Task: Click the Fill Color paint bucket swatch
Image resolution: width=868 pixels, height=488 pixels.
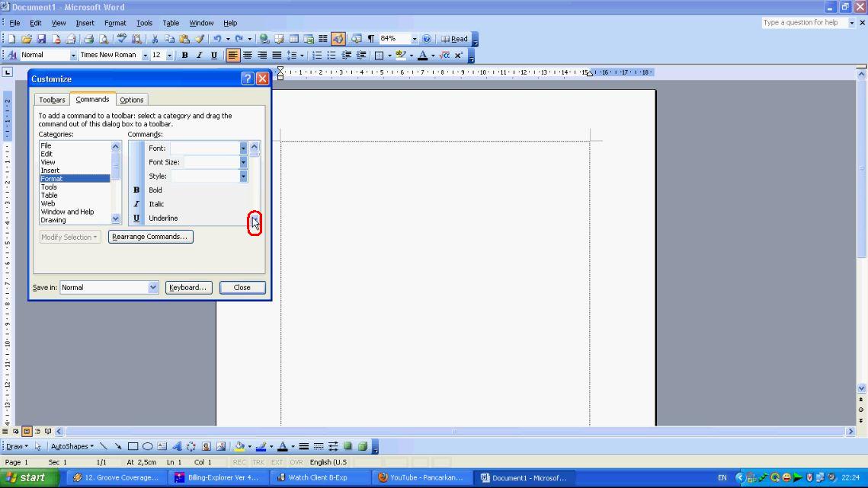Action: point(240,446)
